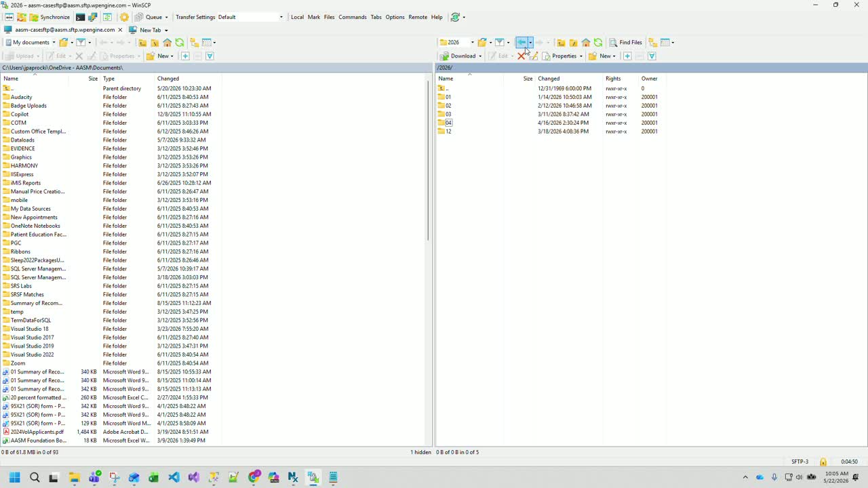Open the Windows Start menu
The height and width of the screenshot is (488, 868).
coord(14,478)
